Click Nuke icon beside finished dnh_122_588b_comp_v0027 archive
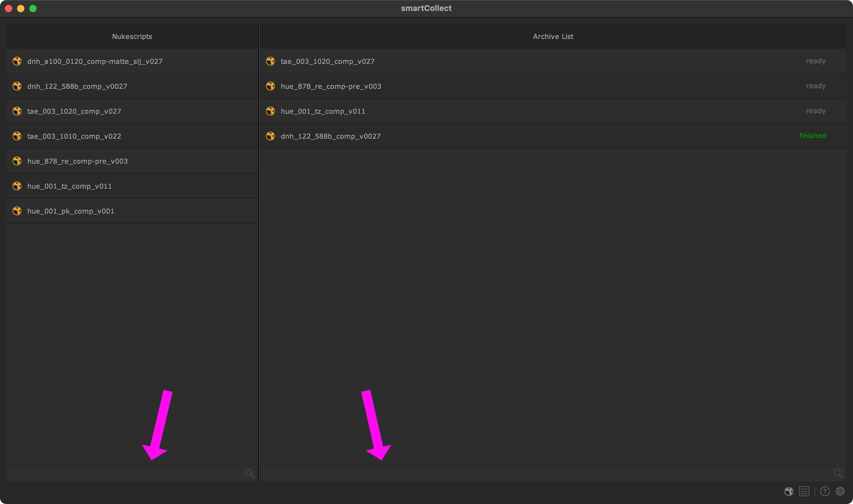The image size is (853, 504). tap(271, 136)
